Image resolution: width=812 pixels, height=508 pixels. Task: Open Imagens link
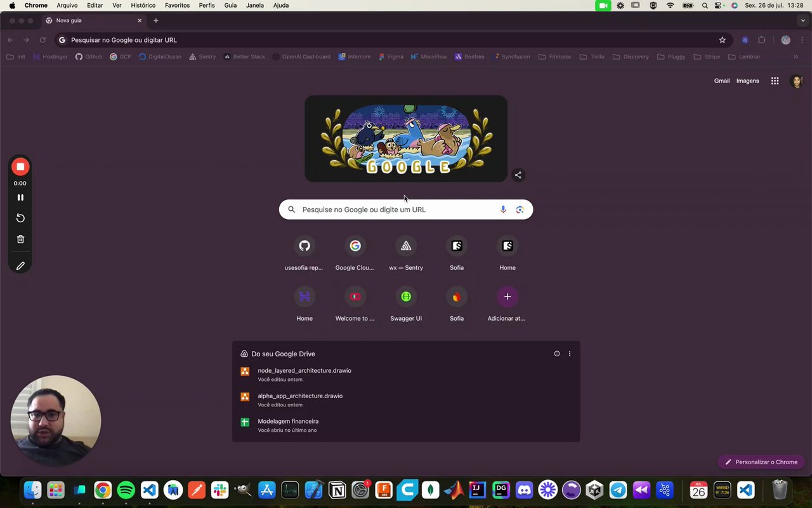tap(747, 81)
